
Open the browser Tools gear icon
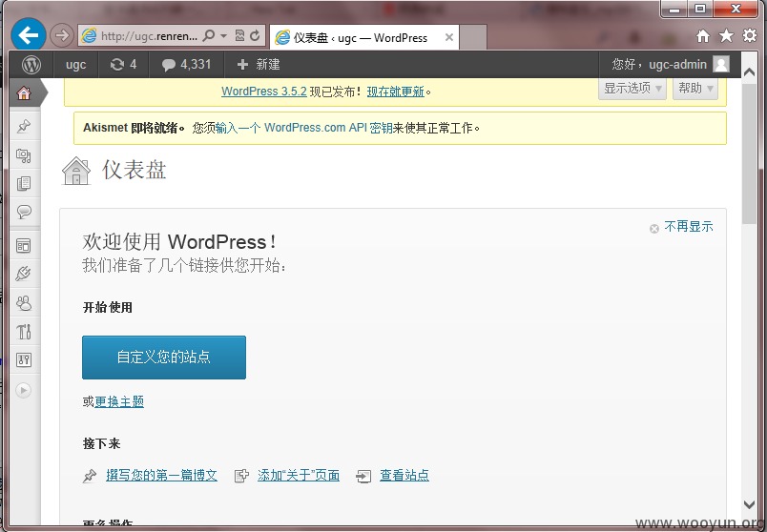pyautogui.click(x=750, y=35)
